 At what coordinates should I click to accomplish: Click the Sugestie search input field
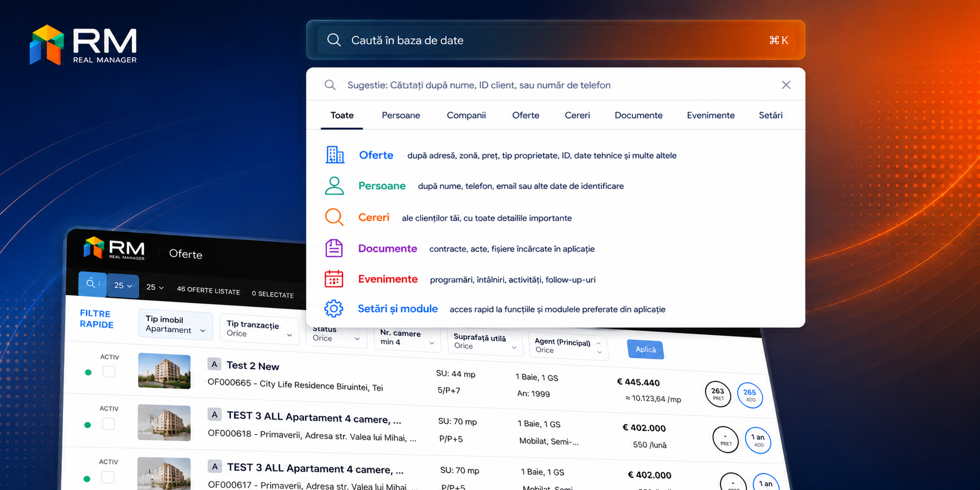tap(556, 85)
